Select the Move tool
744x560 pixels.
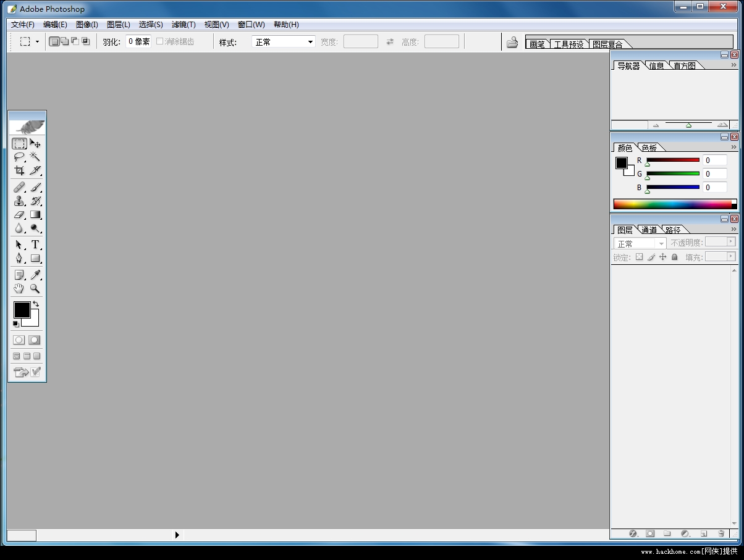pos(35,144)
